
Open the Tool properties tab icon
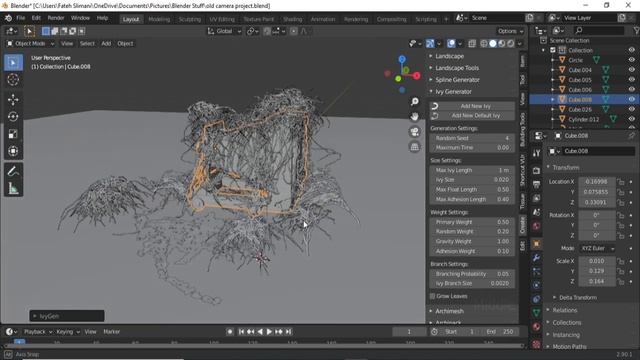pos(536,153)
